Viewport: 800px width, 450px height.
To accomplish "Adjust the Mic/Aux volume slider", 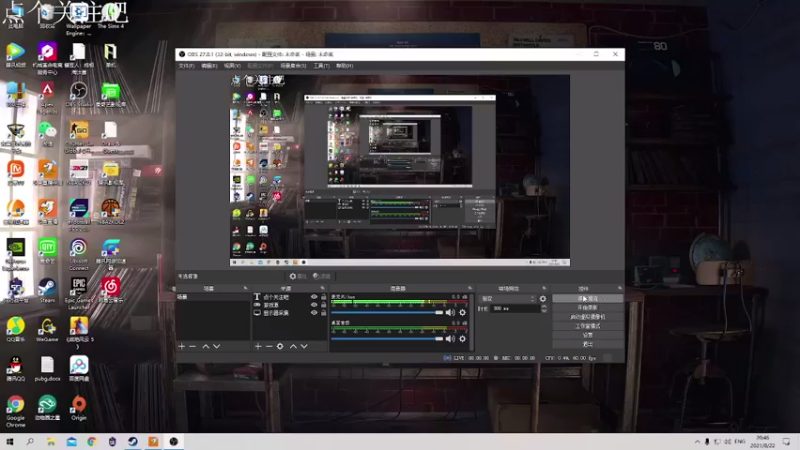I will tap(387, 312).
